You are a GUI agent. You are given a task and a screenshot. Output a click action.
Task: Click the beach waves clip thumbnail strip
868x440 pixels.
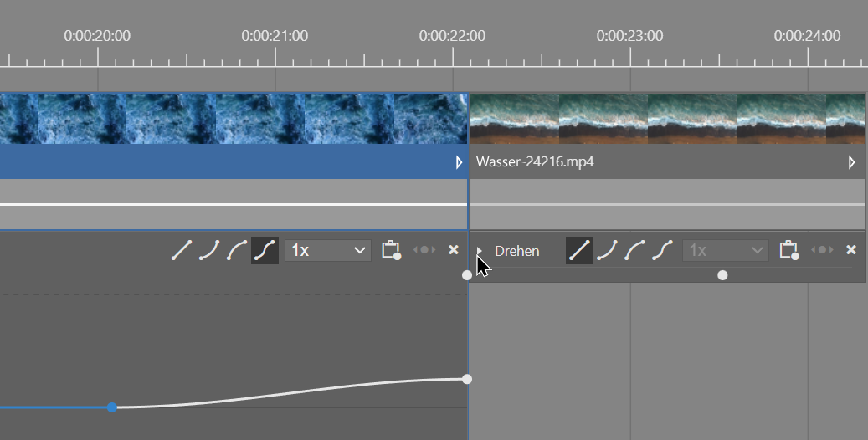tap(667, 119)
